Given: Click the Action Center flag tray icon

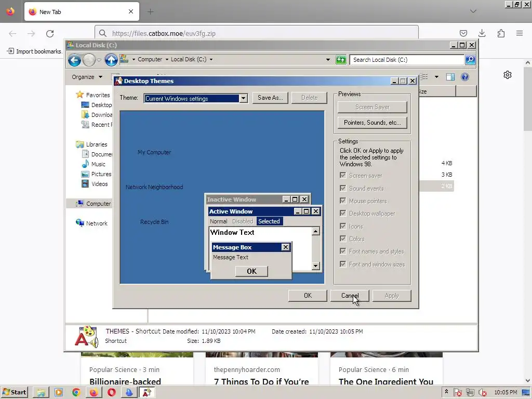Looking at the screenshot, I should pos(457,393).
